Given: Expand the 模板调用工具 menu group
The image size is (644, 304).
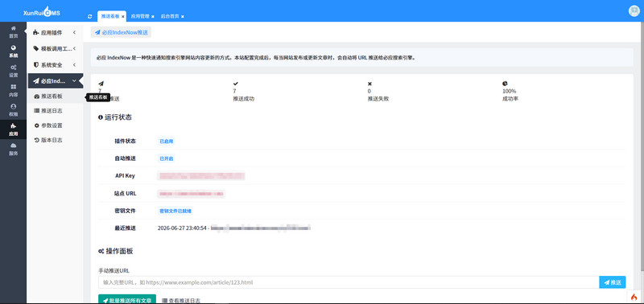Looking at the screenshot, I should coord(55,48).
